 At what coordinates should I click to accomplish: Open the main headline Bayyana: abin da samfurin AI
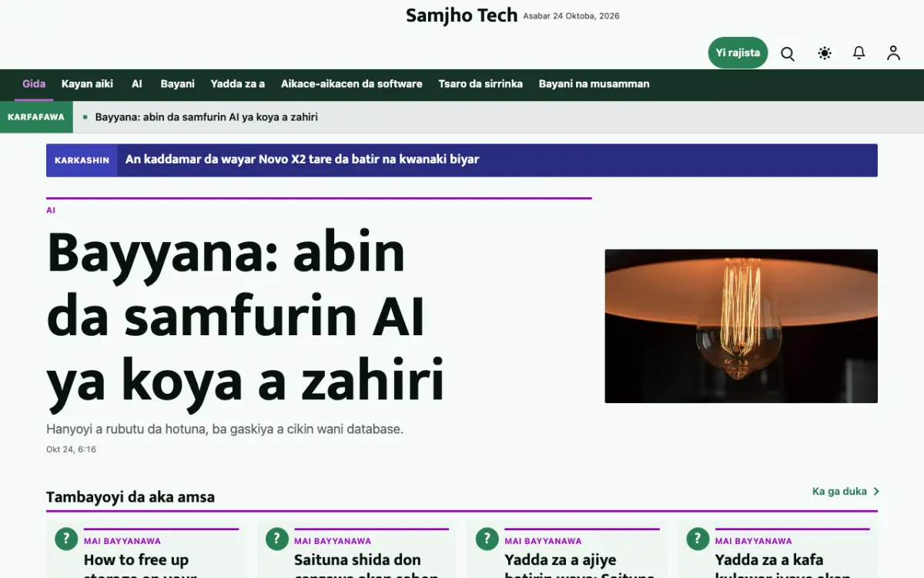246,317
